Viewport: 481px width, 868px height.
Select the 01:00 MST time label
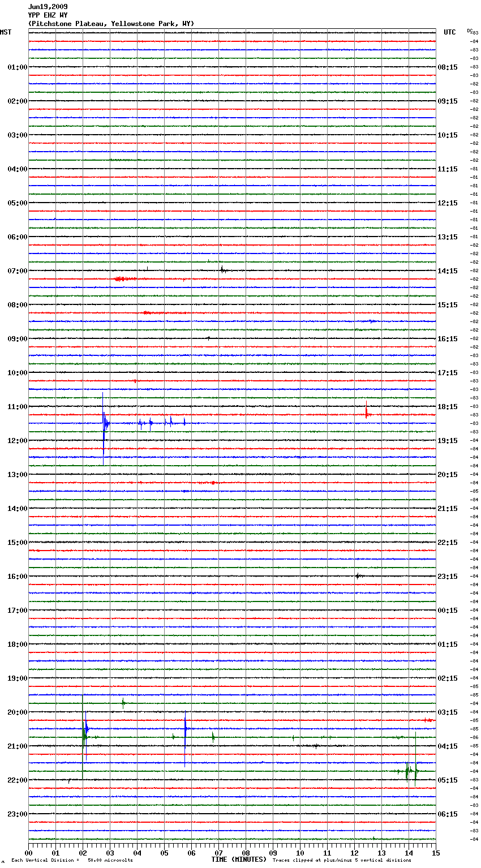[18, 67]
